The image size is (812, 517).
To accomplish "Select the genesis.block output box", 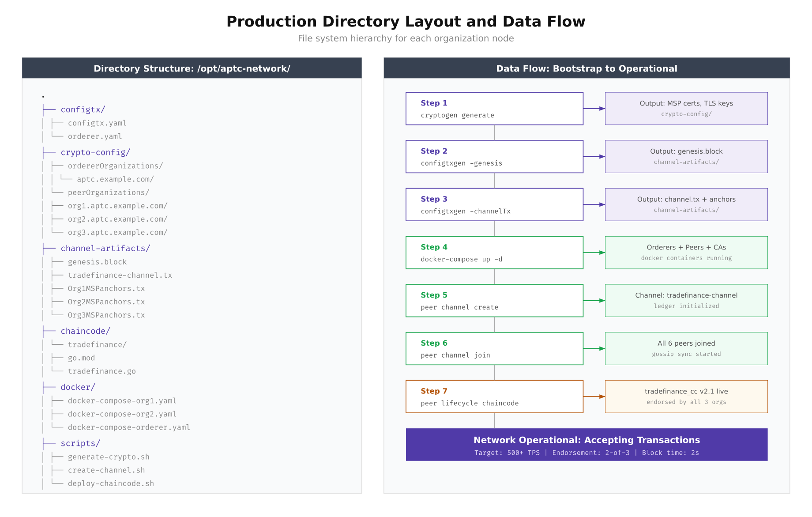I will [x=686, y=156].
